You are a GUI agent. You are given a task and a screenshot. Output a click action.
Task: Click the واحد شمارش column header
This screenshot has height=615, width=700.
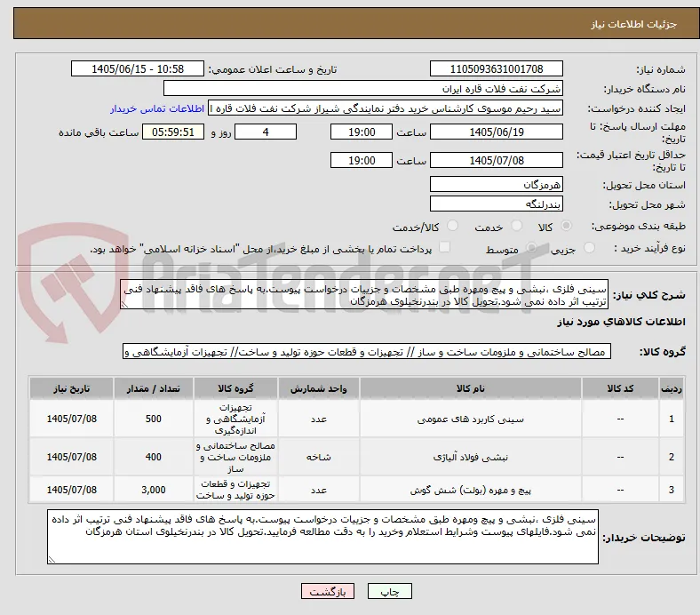point(319,388)
